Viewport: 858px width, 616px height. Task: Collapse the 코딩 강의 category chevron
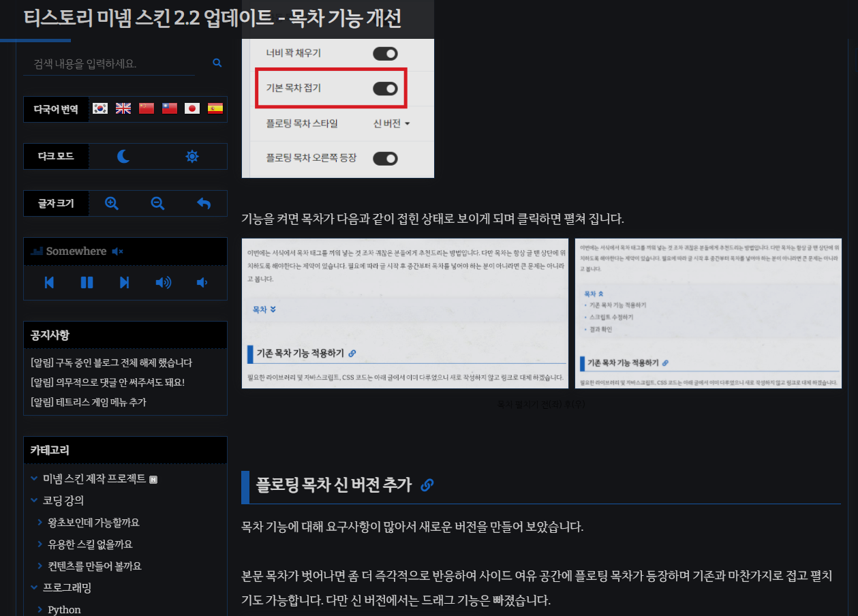[34, 500]
